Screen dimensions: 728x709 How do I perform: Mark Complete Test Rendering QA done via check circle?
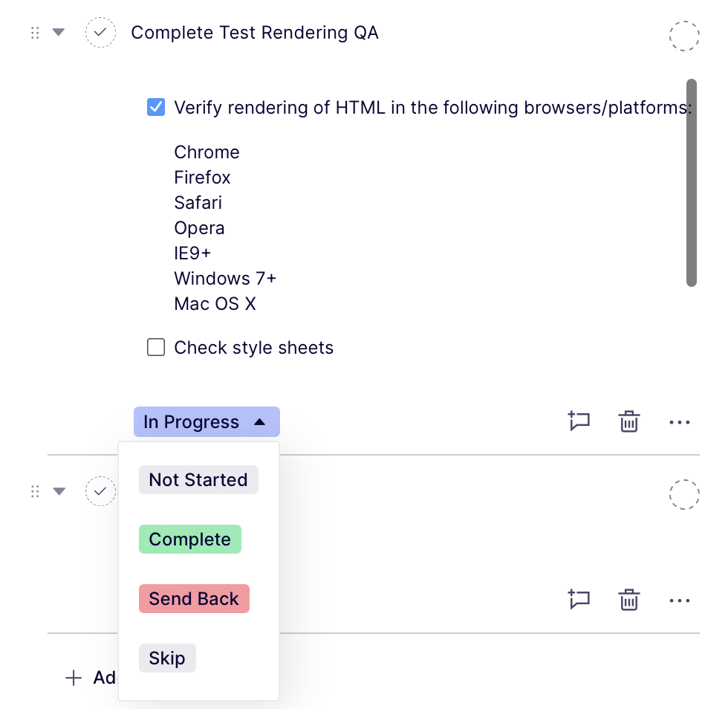(x=100, y=33)
